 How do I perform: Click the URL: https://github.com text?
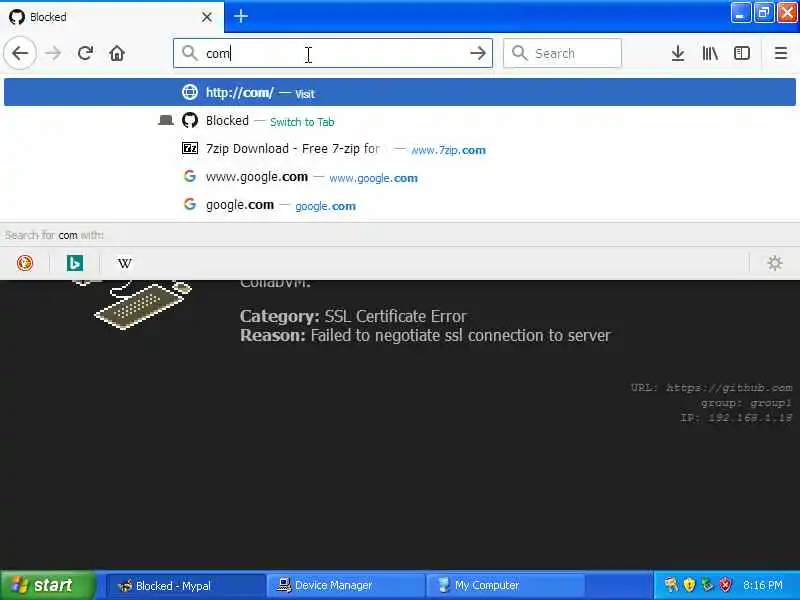click(711, 388)
